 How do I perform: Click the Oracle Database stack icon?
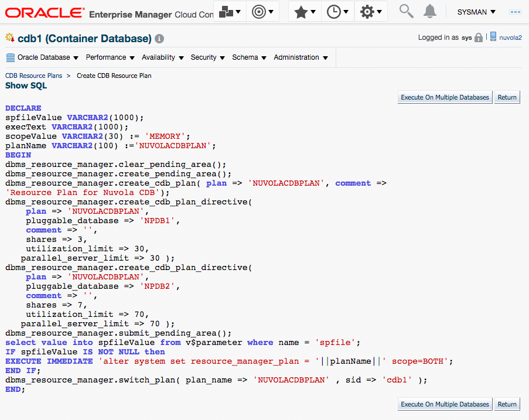click(x=11, y=57)
